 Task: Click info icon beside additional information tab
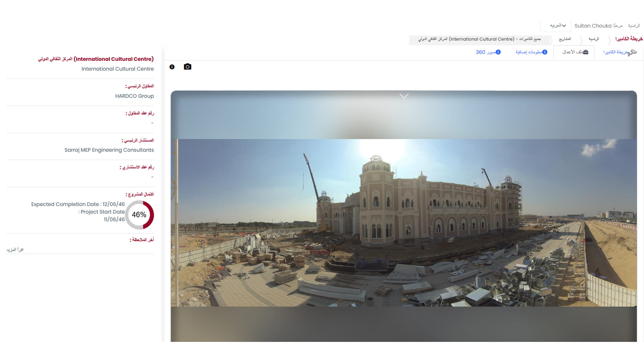tap(545, 52)
